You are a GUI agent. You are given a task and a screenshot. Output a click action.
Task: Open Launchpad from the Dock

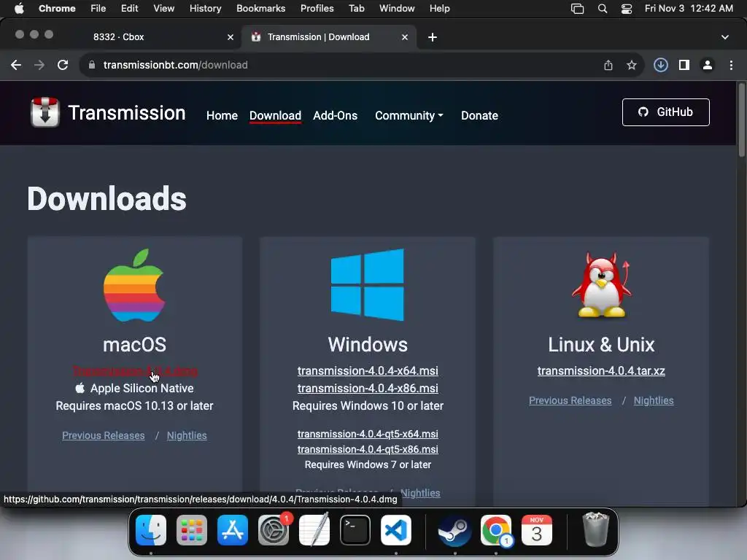(x=192, y=530)
